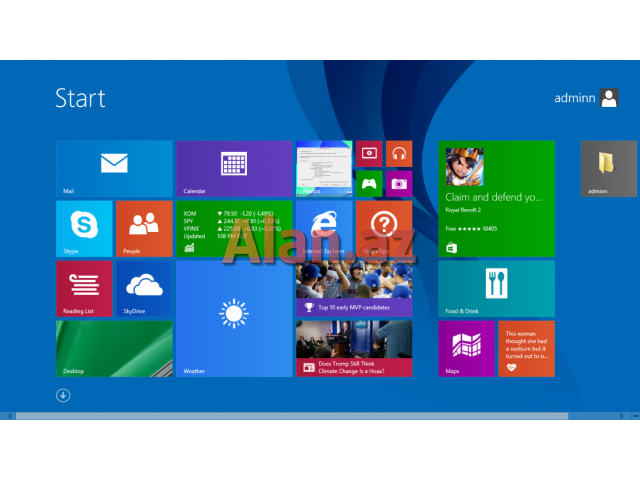Click the adminn user account picture
This screenshot has width=640, height=480.
tap(609, 98)
